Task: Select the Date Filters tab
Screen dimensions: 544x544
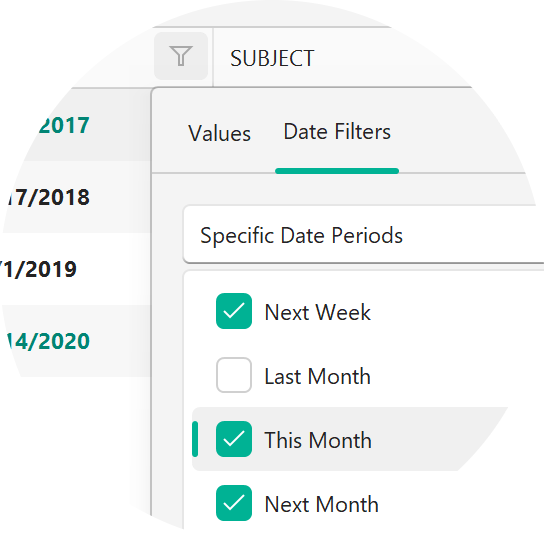Action: point(337,132)
